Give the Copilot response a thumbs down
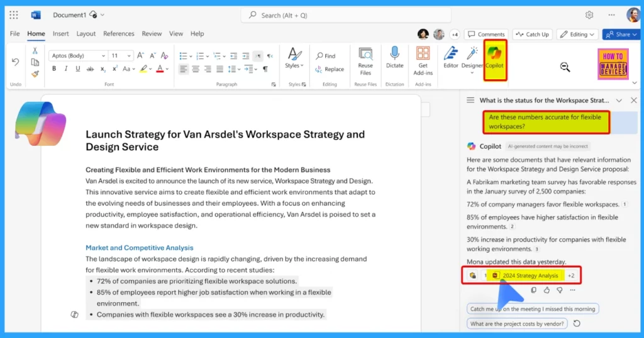Image resolution: width=644 pixels, height=338 pixels. coord(559,290)
